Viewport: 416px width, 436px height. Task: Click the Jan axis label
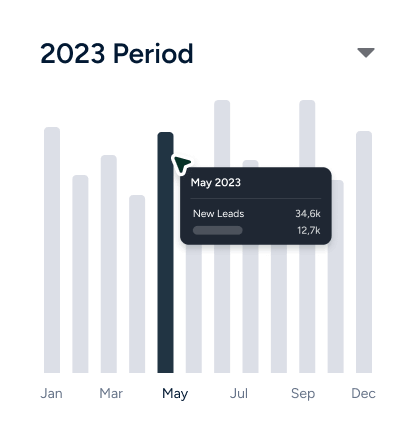51,393
